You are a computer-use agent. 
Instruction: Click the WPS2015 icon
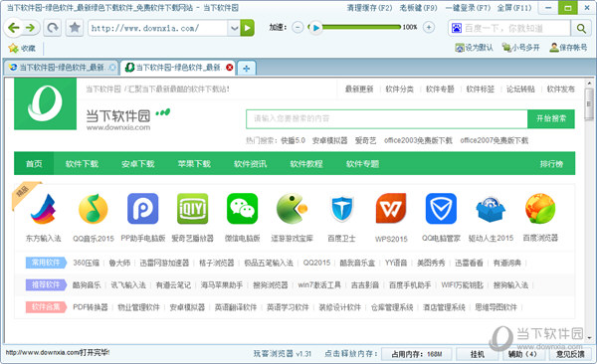pos(391,209)
